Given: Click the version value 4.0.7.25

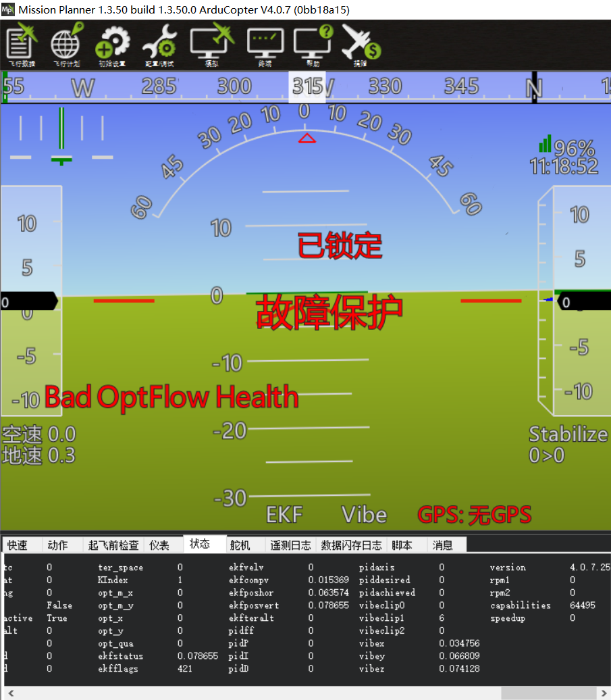Looking at the screenshot, I should pos(589,567).
